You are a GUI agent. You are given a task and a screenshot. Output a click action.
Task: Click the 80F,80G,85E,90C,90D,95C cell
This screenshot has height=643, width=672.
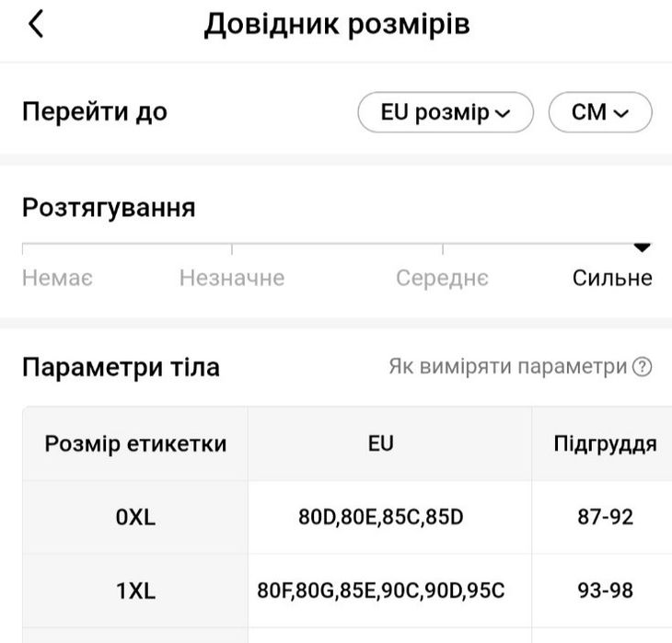click(381, 591)
